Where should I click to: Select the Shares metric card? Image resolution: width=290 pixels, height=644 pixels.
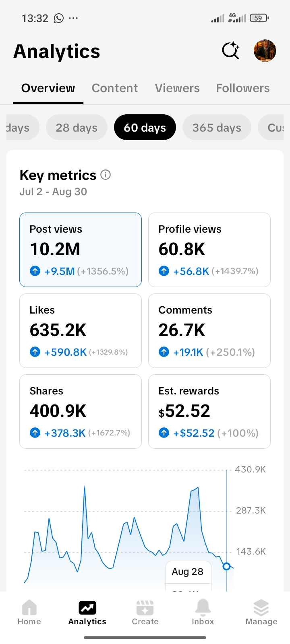click(81, 411)
